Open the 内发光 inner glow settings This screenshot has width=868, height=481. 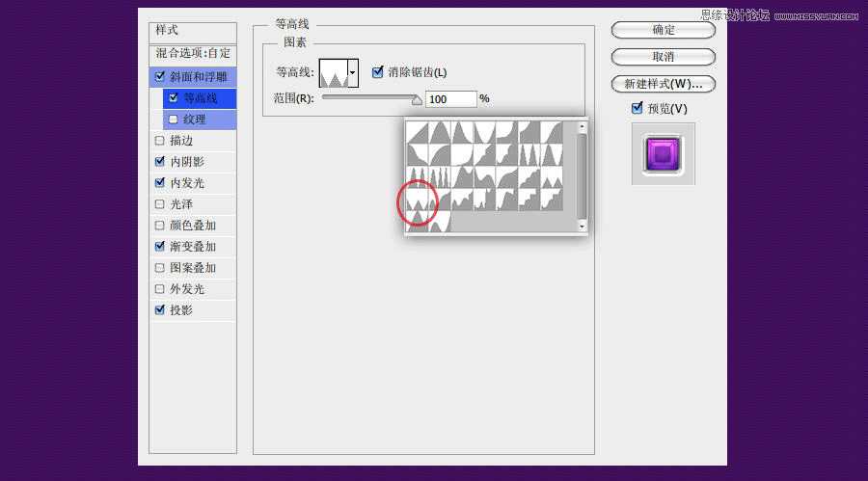(x=187, y=183)
